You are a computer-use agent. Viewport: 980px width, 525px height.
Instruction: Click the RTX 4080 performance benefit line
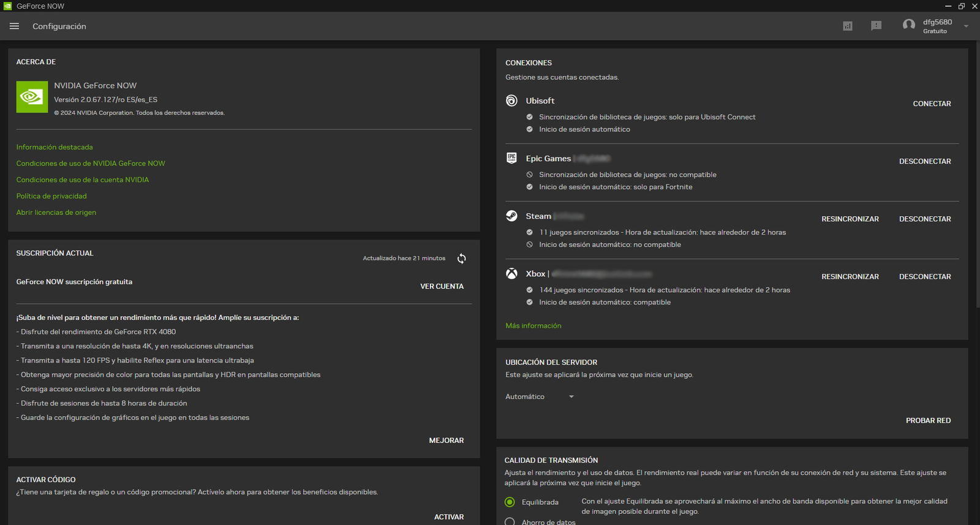(96, 332)
